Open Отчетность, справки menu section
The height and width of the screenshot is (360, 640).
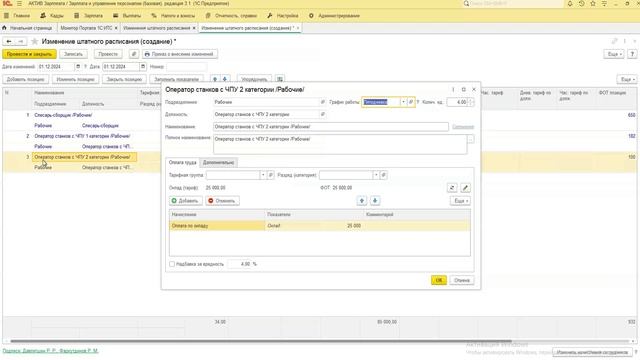coord(231,16)
